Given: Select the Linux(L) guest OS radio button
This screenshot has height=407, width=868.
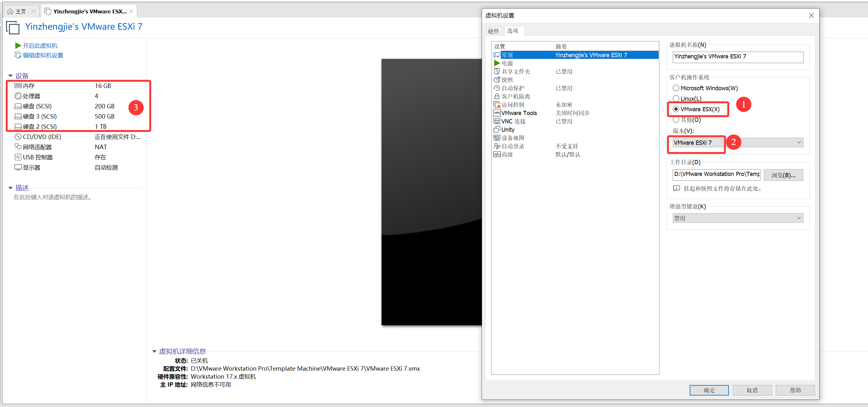Looking at the screenshot, I should 676,98.
